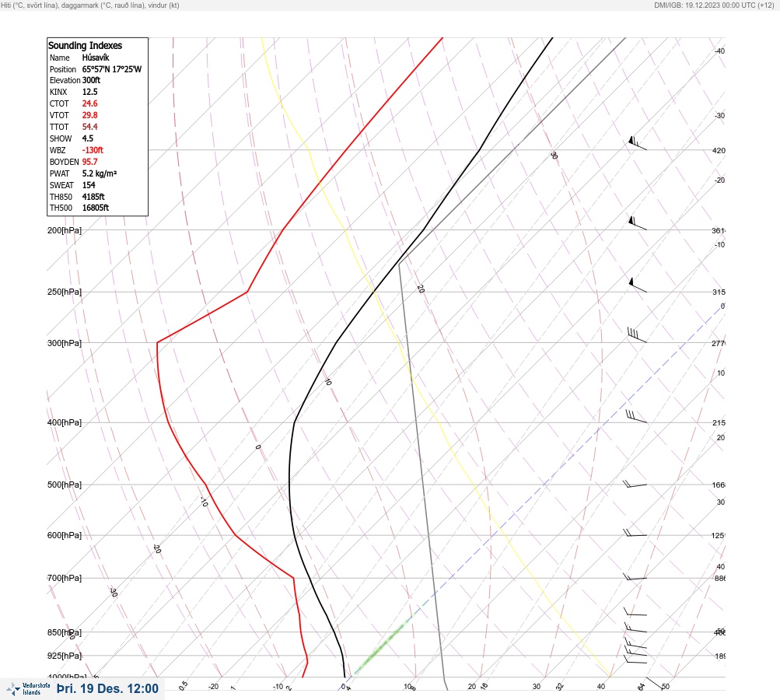The width and height of the screenshot is (780, 700).
Task: Click the 40 label on the bottom temperature axis
Action: coord(601,687)
